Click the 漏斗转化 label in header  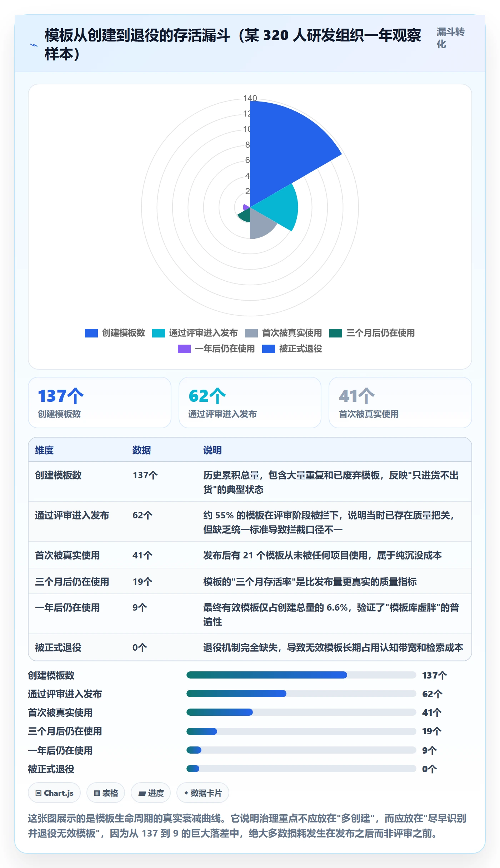click(451, 38)
